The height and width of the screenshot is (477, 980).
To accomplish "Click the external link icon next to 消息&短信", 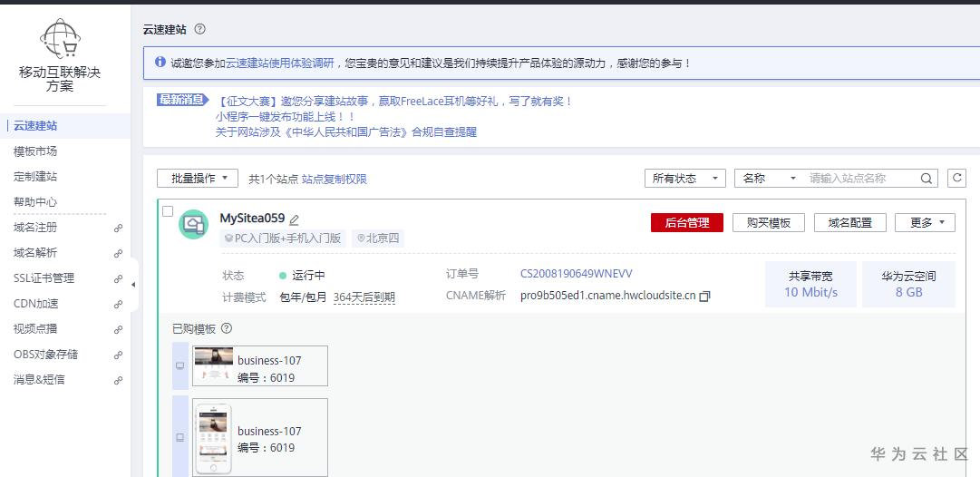I will (x=118, y=380).
